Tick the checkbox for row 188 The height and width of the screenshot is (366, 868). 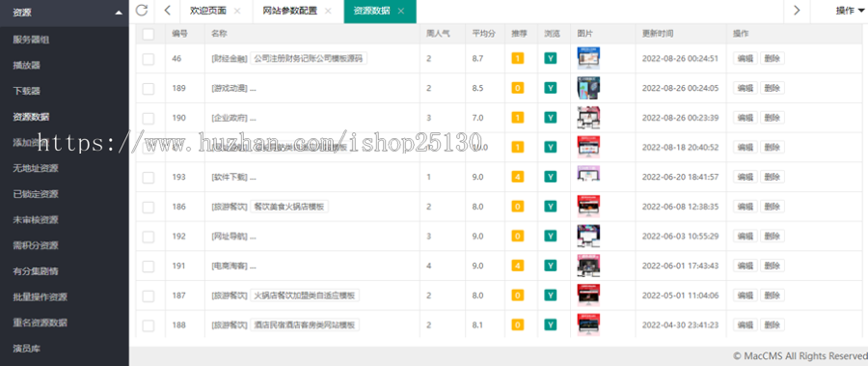[x=149, y=325]
